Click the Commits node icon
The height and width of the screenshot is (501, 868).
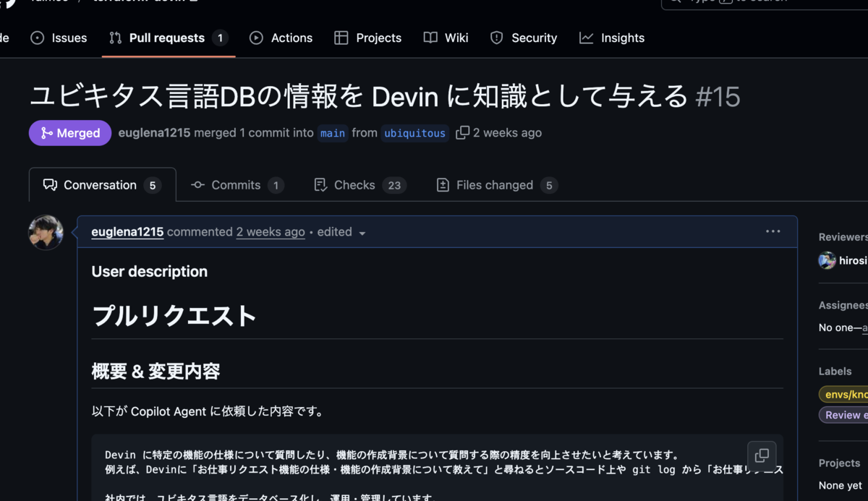click(x=197, y=185)
